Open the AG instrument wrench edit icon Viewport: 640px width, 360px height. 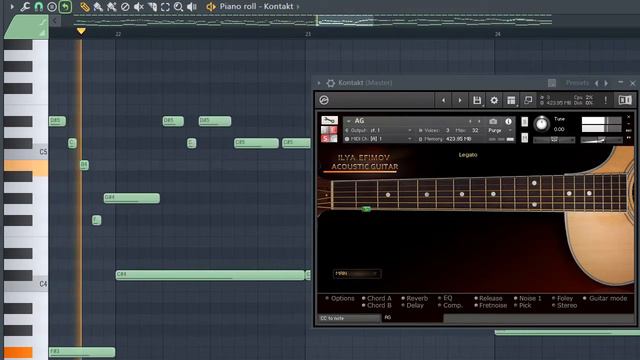pos(329,120)
